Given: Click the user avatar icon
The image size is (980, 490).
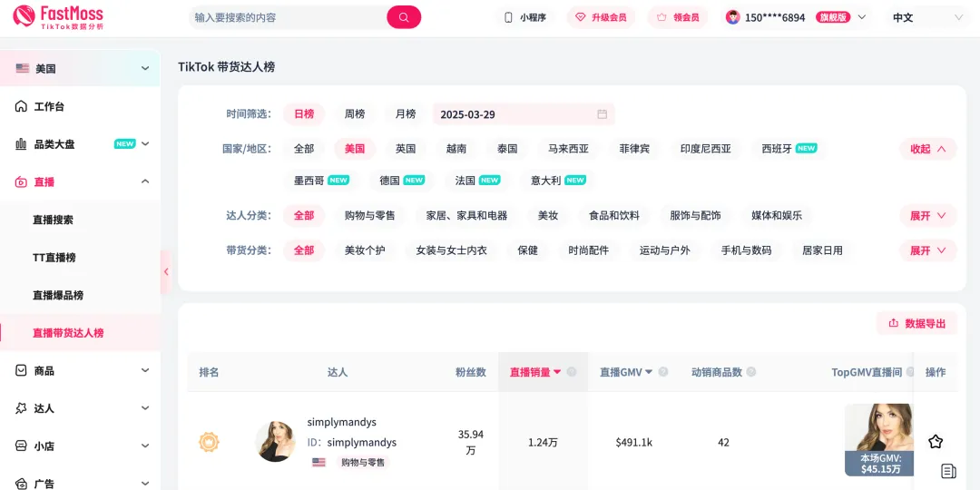Looking at the screenshot, I should click(x=732, y=17).
